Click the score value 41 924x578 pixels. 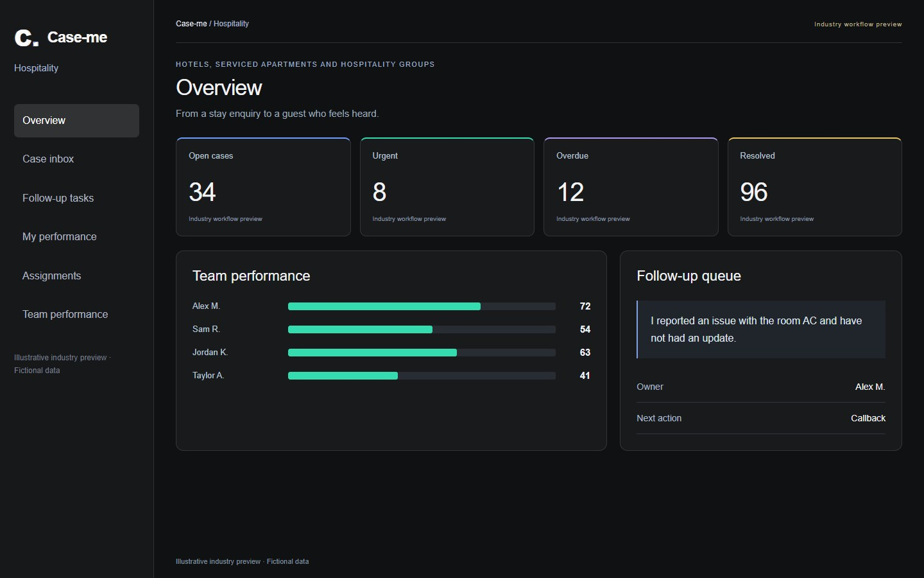(585, 376)
